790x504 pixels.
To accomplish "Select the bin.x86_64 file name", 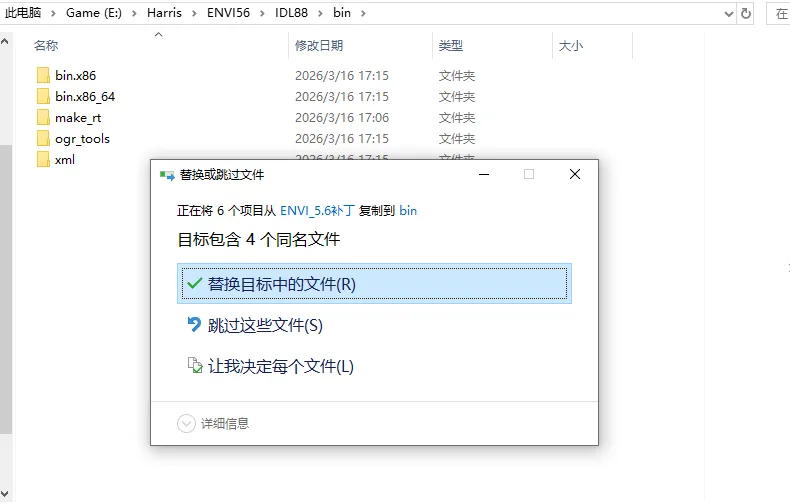I will [85, 97].
